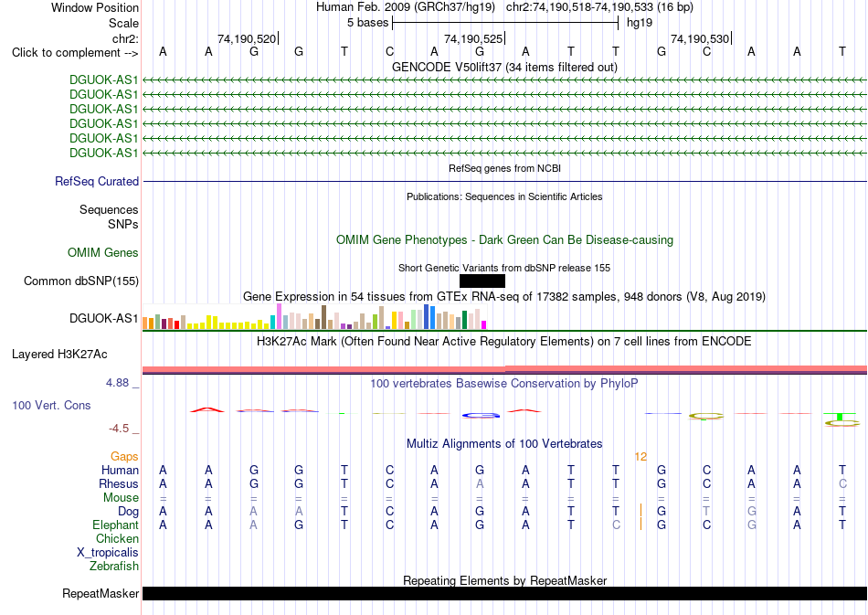Click position marker 74,190,525

click(473, 38)
